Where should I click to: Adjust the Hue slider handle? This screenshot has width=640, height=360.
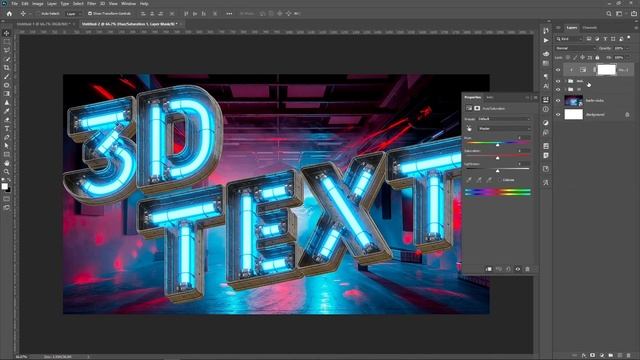point(498,145)
